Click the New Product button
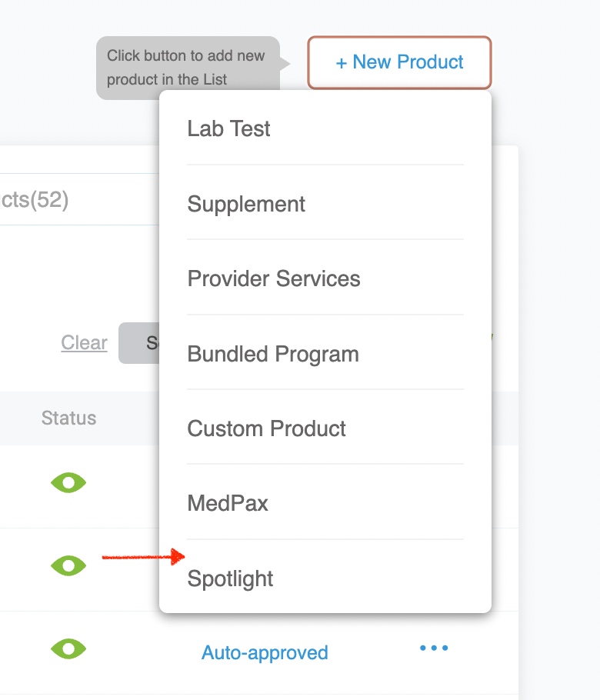Image resolution: width=600 pixels, height=700 pixels. click(398, 63)
